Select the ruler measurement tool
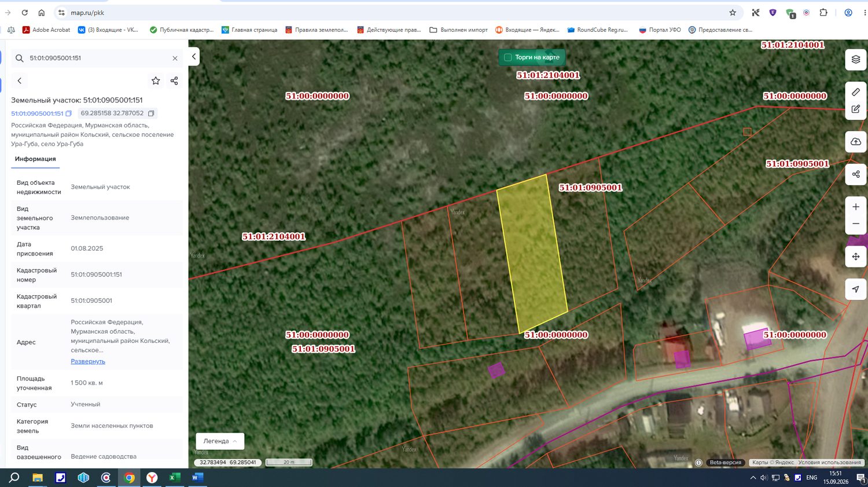Screen dimensions: 868x487 pyautogui.click(x=856, y=92)
